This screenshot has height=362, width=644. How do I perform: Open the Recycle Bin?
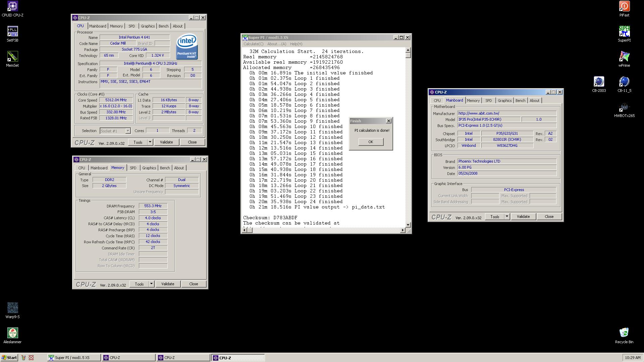click(x=624, y=336)
